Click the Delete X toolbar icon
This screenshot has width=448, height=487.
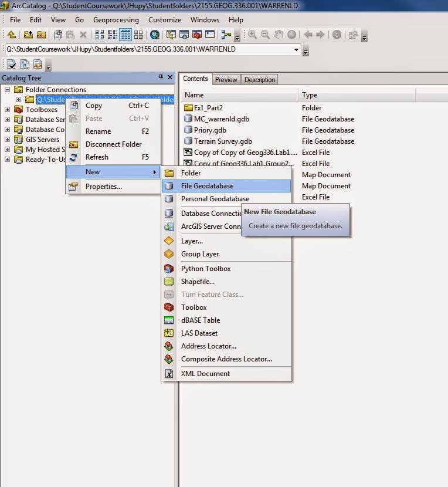pos(83,35)
